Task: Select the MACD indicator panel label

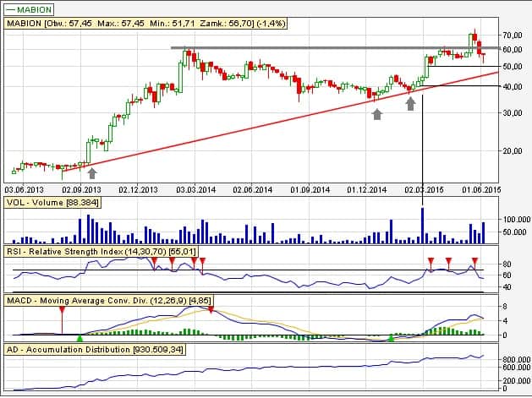Action: (108, 300)
